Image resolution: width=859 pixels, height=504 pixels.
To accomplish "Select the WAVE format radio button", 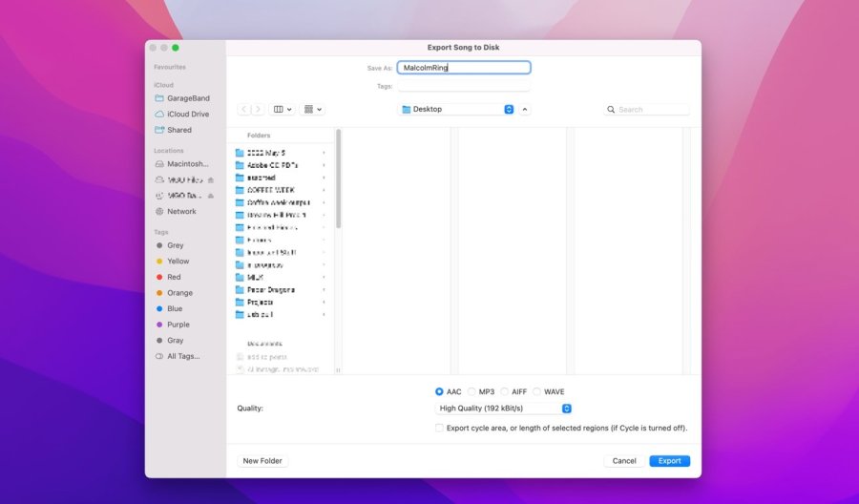I will click(x=536, y=391).
